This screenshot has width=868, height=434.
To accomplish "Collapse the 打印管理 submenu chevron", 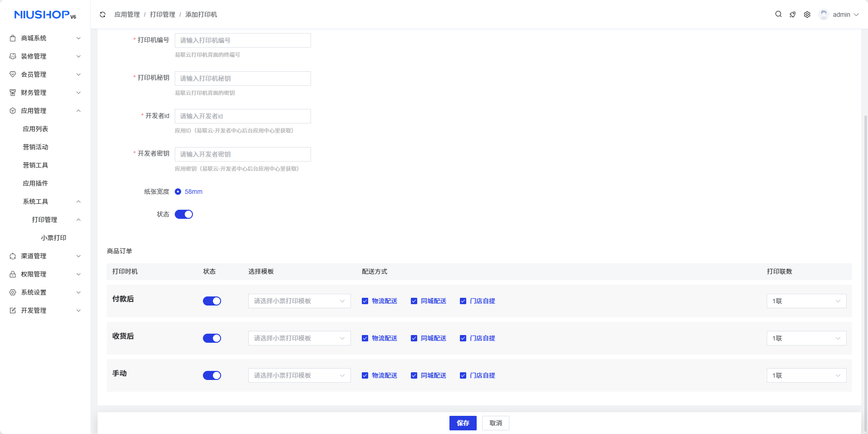I will pos(79,220).
